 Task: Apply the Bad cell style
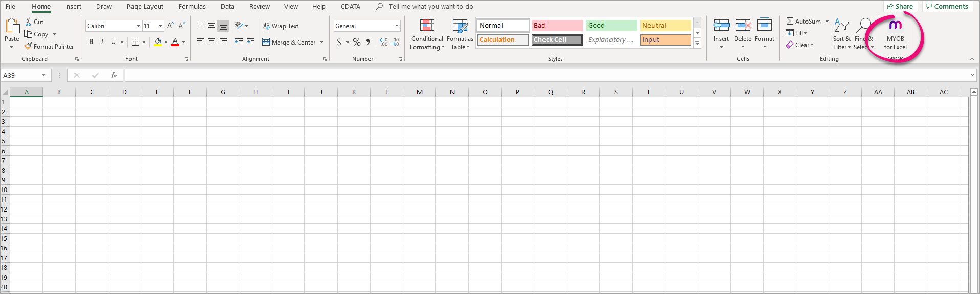pos(557,26)
